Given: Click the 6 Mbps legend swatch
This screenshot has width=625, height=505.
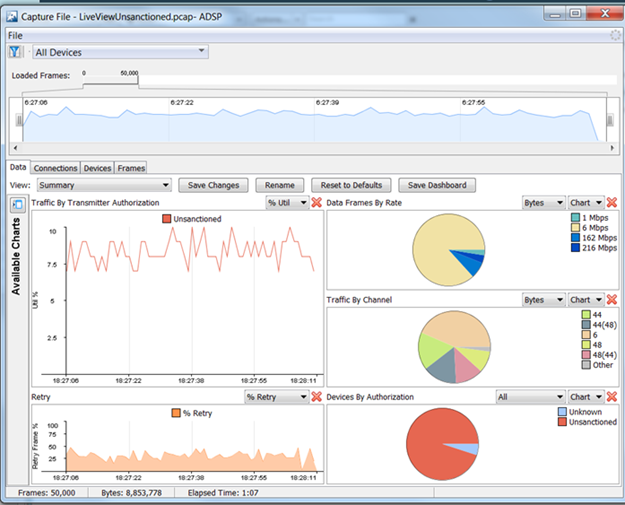Looking at the screenshot, I should click(575, 228).
